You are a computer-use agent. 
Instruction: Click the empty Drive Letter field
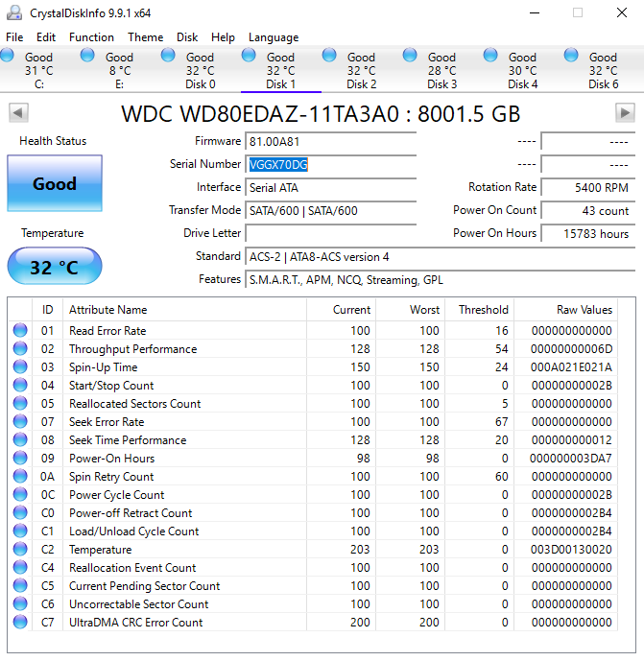(x=331, y=233)
